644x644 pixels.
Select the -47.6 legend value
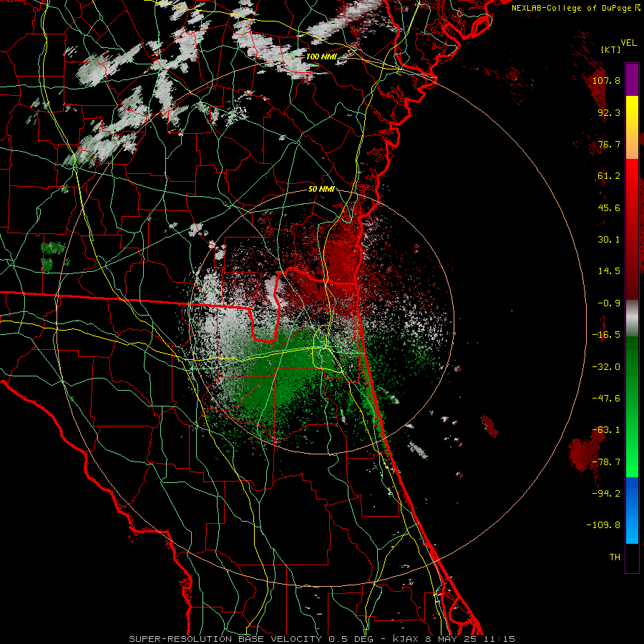(x=606, y=399)
